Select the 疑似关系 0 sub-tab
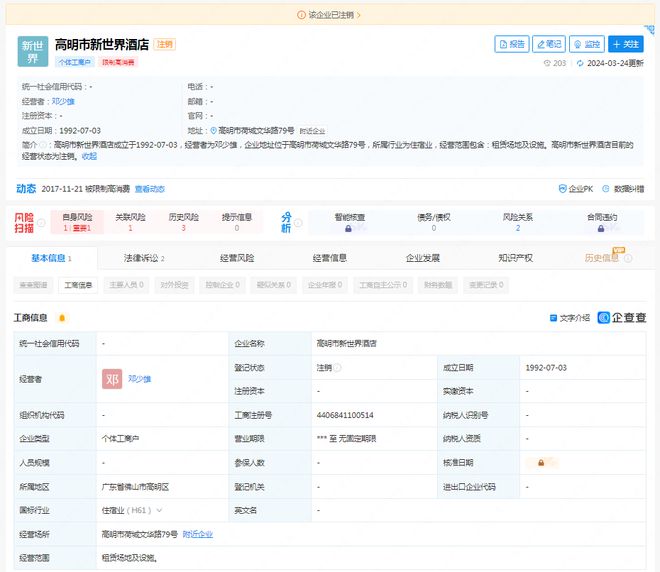660x572 pixels. click(x=274, y=285)
